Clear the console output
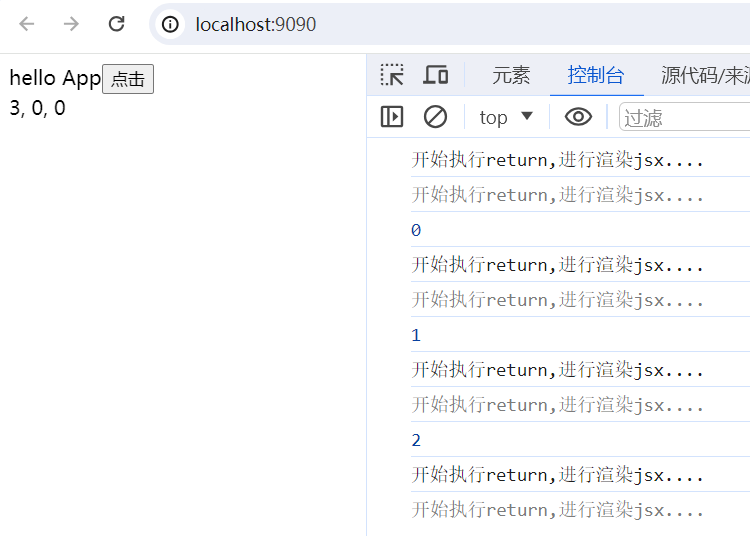The width and height of the screenshot is (750, 536). [x=435, y=117]
